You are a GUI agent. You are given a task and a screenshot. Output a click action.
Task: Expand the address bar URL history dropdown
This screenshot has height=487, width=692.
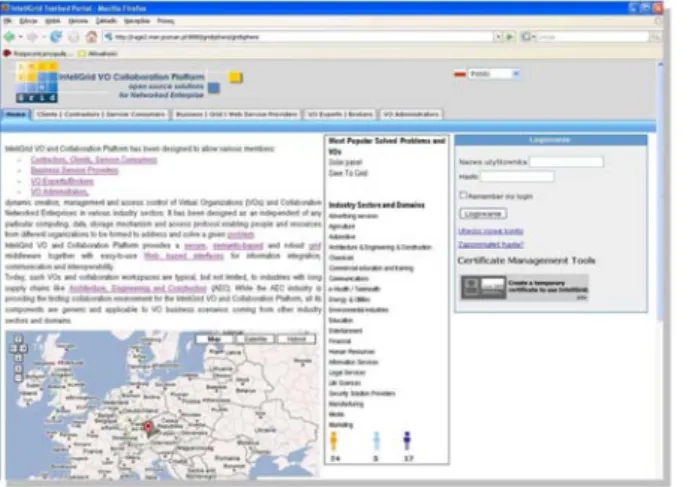(498, 37)
